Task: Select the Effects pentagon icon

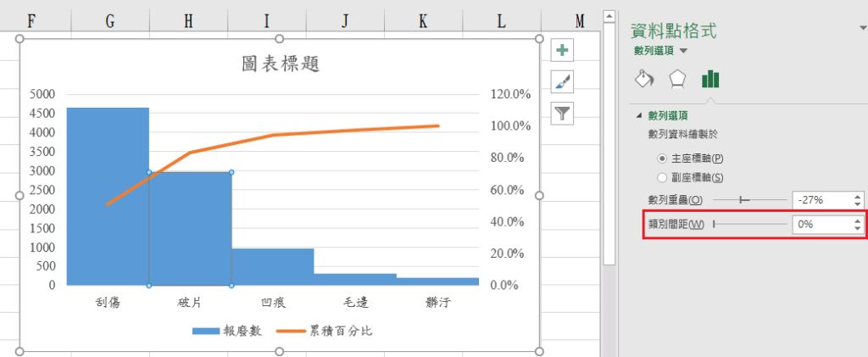Action: [677, 79]
